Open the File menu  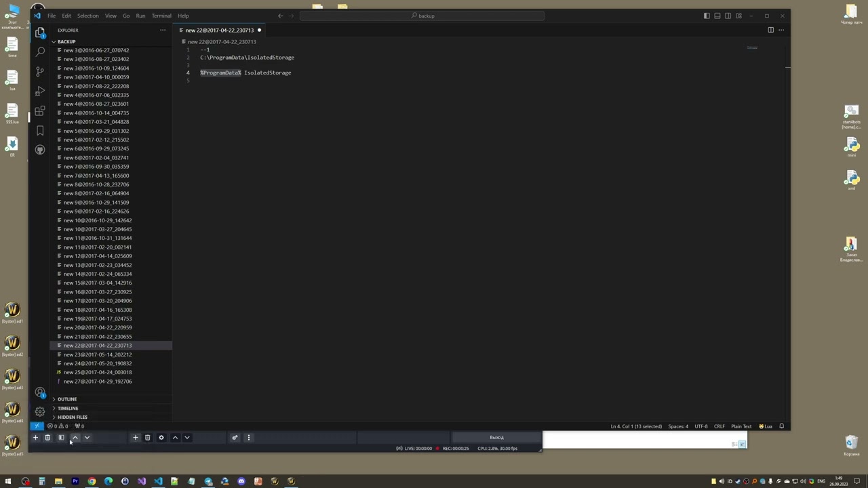[52, 16]
